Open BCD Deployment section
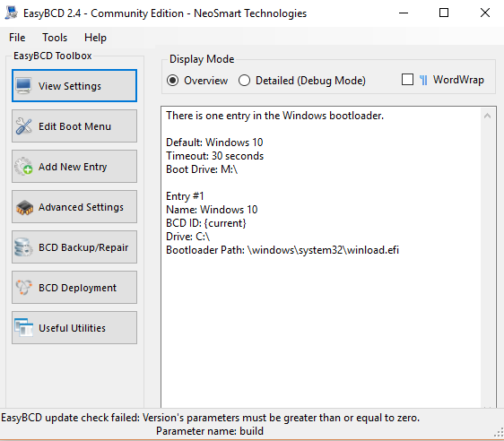 click(74, 288)
